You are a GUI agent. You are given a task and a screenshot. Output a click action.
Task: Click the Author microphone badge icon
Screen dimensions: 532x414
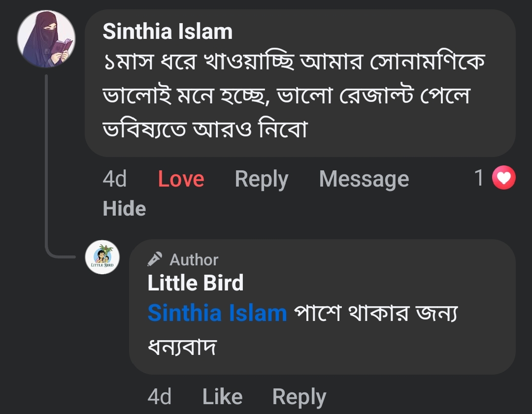click(155, 259)
